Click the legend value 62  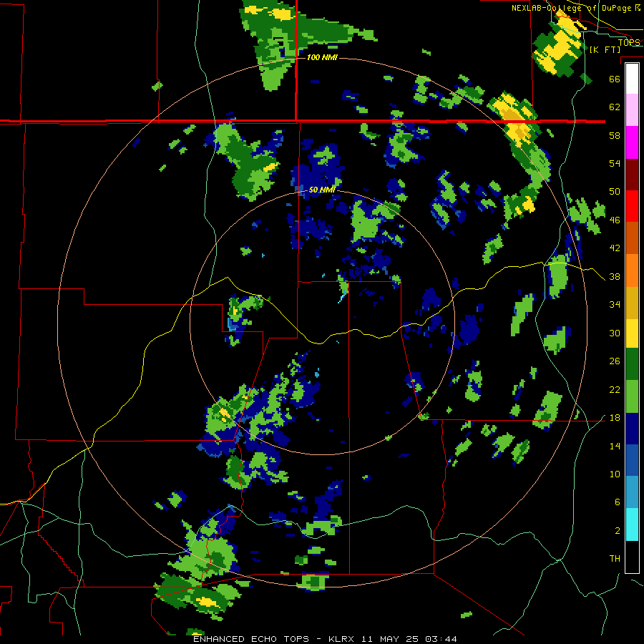[615, 107]
